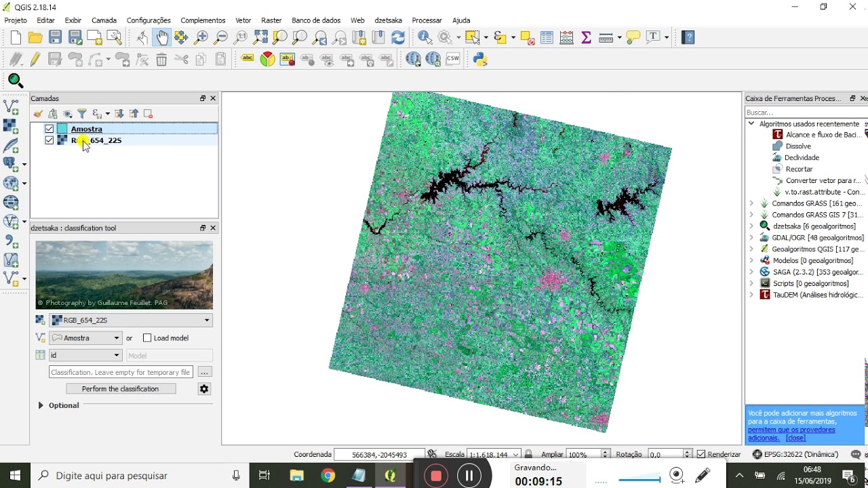
Task: Open the Vetor menu
Action: [x=243, y=20]
